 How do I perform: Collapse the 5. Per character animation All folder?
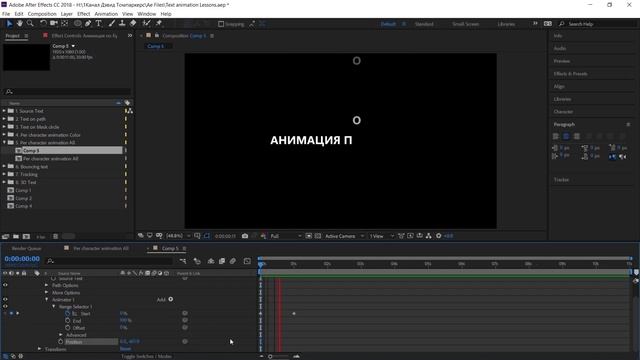click(x=4, y=142)
